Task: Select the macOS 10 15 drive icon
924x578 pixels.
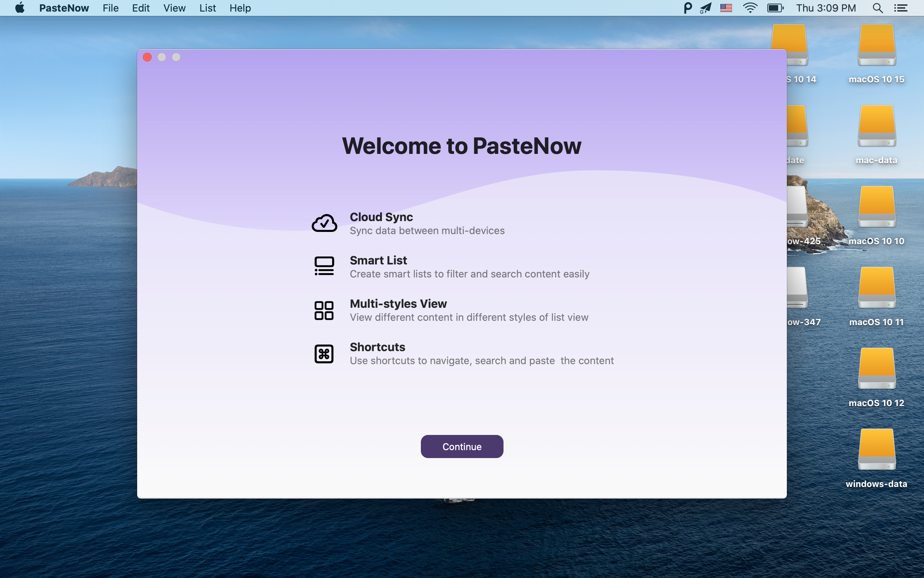Action: (877, 45)
